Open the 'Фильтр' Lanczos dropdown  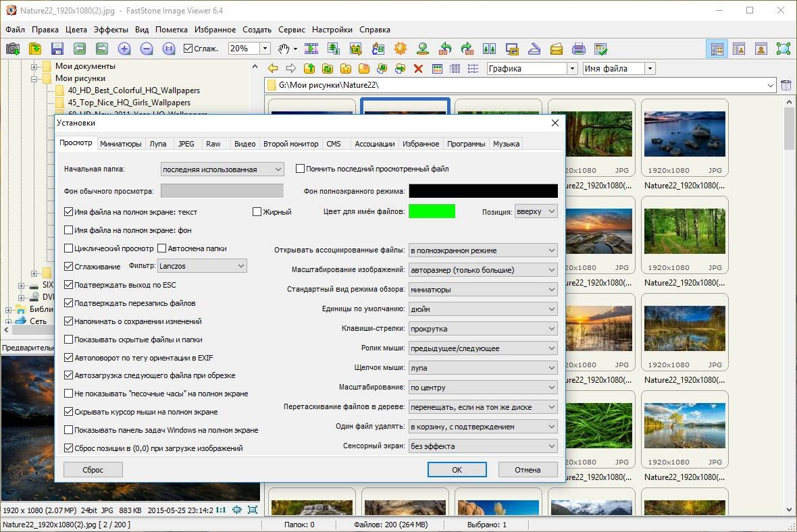coord(203,266)
